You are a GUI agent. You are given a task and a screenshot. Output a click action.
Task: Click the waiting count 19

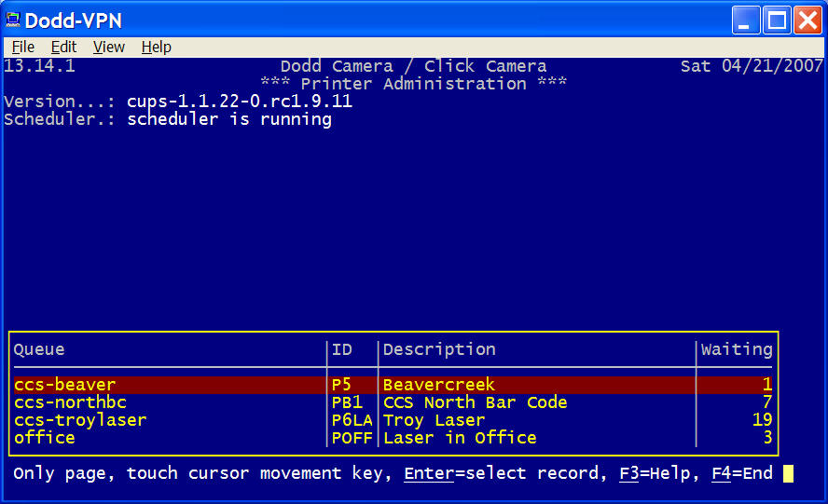pyautogui.click(x=762, y=420)
